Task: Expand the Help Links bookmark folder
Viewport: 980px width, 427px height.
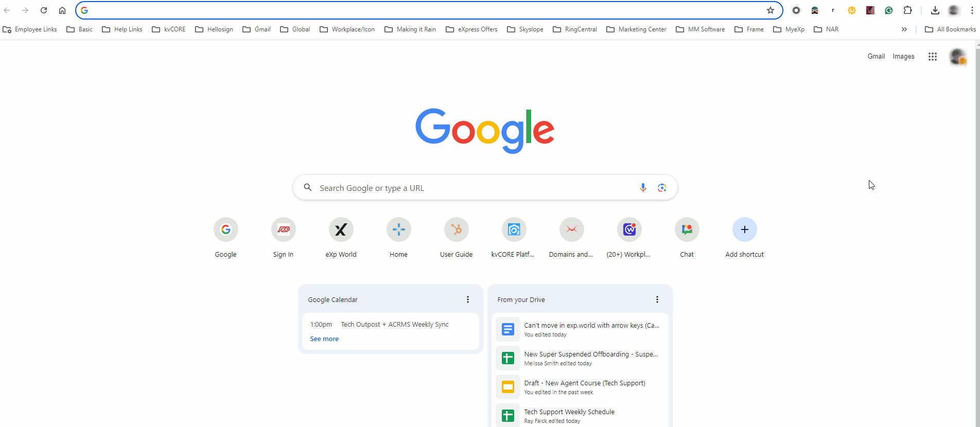Action: [122, 29]
